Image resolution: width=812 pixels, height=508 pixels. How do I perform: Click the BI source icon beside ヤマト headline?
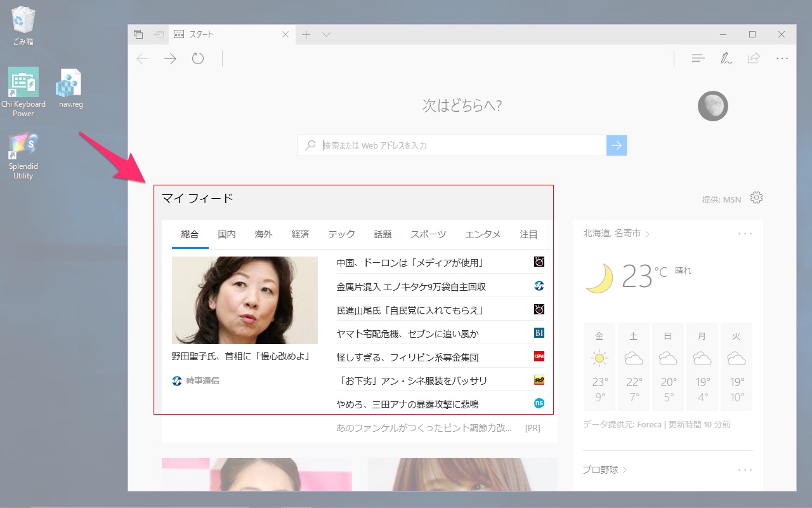point(539,333)
